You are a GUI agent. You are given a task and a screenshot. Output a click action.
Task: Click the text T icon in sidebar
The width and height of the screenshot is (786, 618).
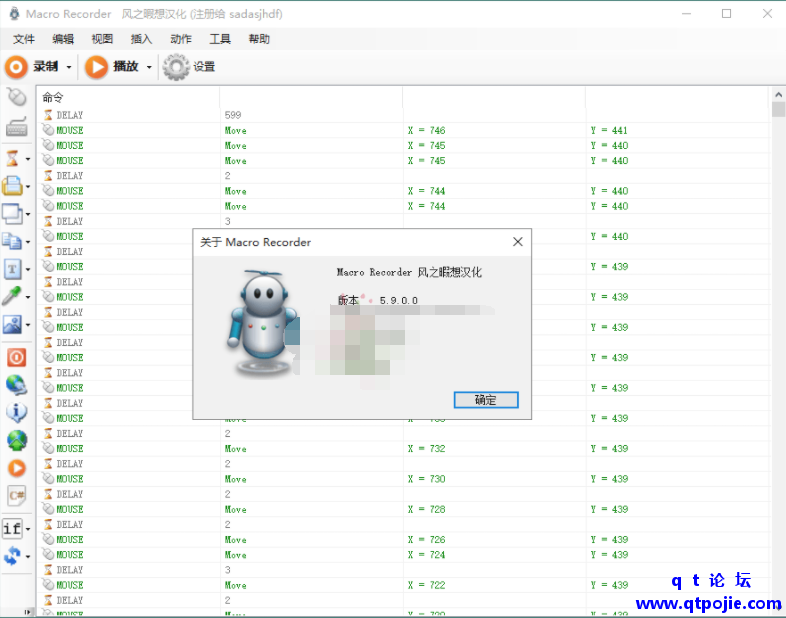point(12,269)
